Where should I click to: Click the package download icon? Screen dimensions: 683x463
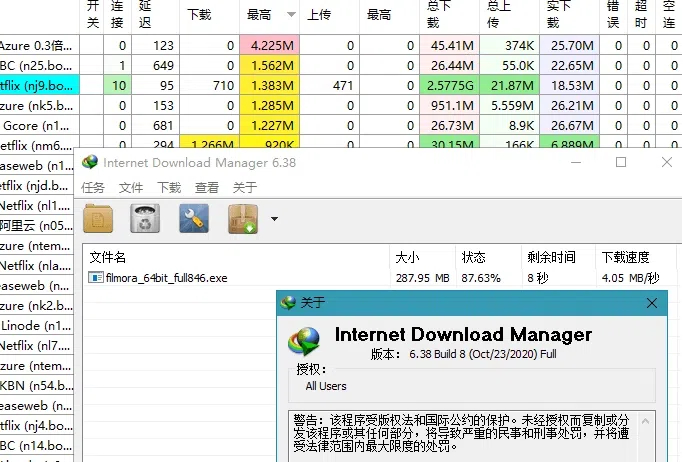click(243, 219)
